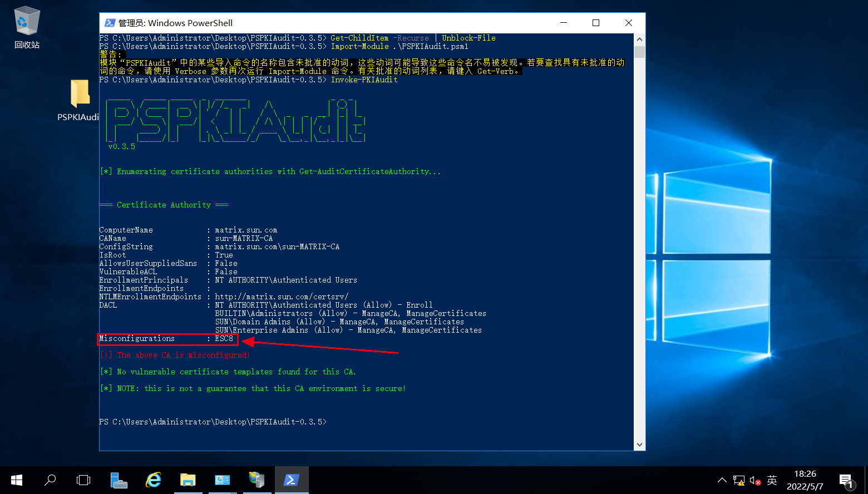This screenshot has width=868, height=494.
Task: Select the PowerShell taskbar button
Action: pyautogui.click(x=292, y=480)
